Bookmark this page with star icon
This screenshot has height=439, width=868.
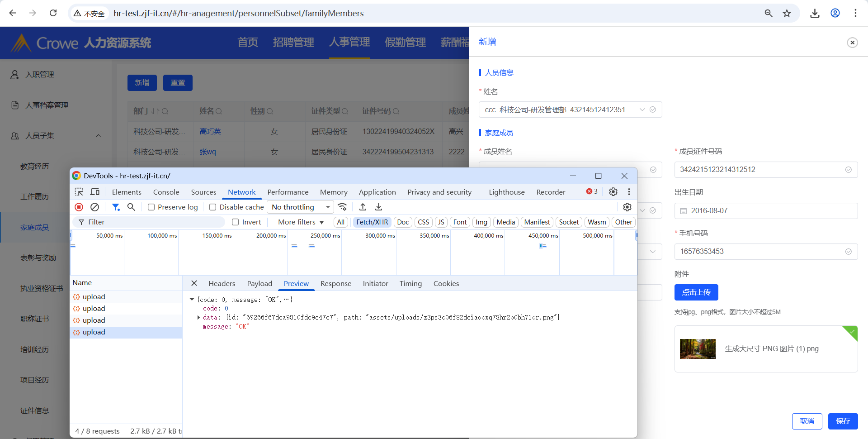[x=787, y=13]
